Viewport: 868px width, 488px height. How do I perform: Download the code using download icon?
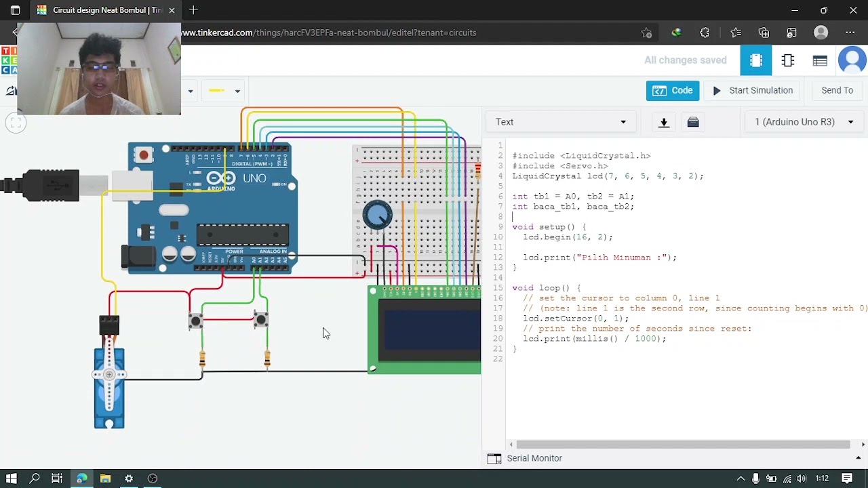coord(664,122)
